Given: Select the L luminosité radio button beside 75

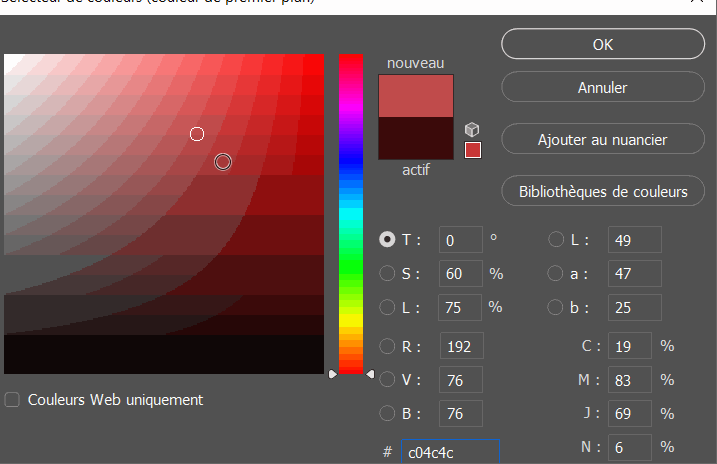Looking at the screenshot, I should coord(387,307).
